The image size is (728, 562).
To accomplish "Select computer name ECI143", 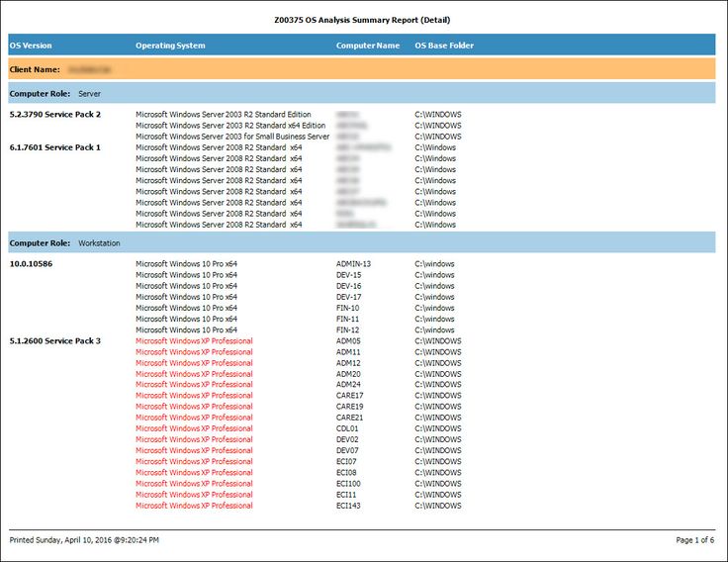I will pyautogui.click(x=348, y=506).
